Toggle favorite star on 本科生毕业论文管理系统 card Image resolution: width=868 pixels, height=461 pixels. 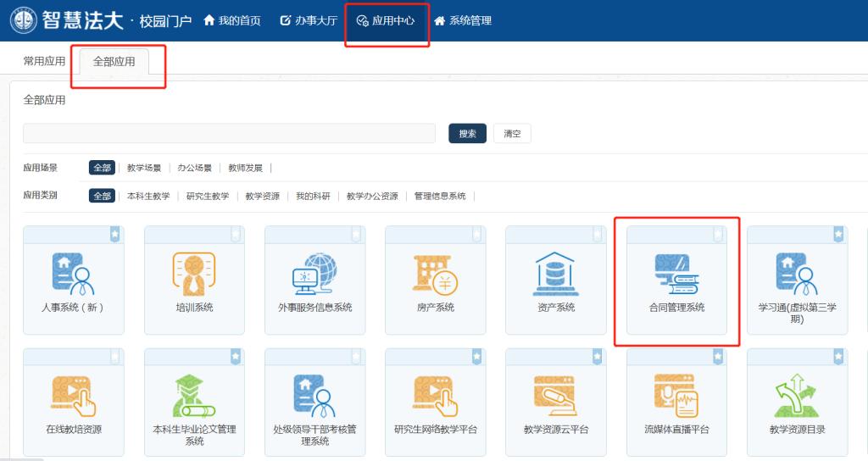pyautogui.click(x=236, y=357)
